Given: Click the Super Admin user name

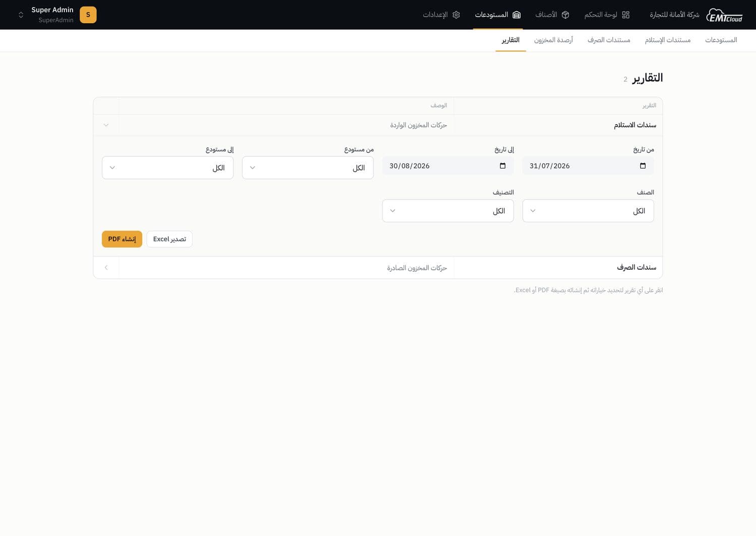Looking at the screenshot, I should [52, 10].
